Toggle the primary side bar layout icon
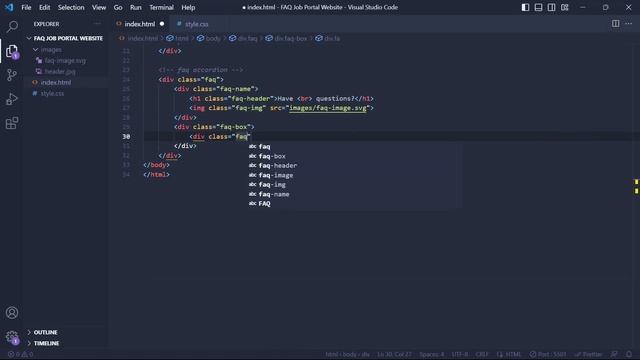 [x=525, y=7]
